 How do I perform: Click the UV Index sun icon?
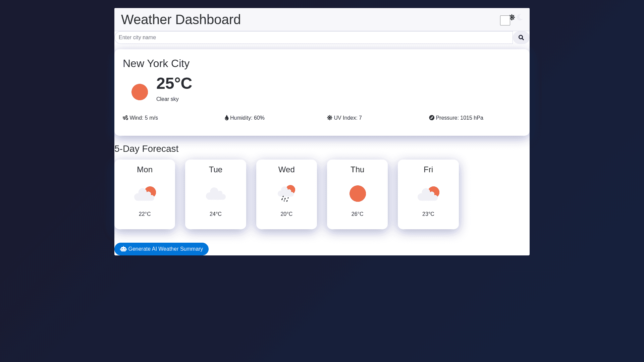pyautogui.click(x=330, y=118)
